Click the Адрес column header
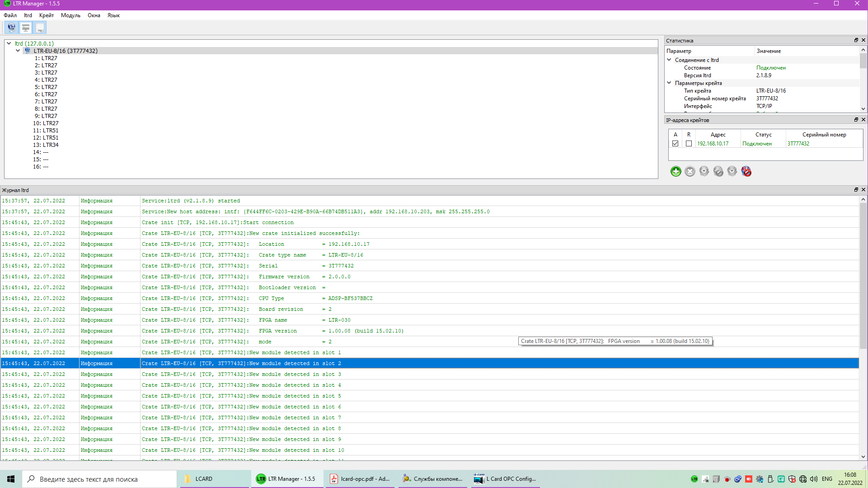 tap(718, 135)
